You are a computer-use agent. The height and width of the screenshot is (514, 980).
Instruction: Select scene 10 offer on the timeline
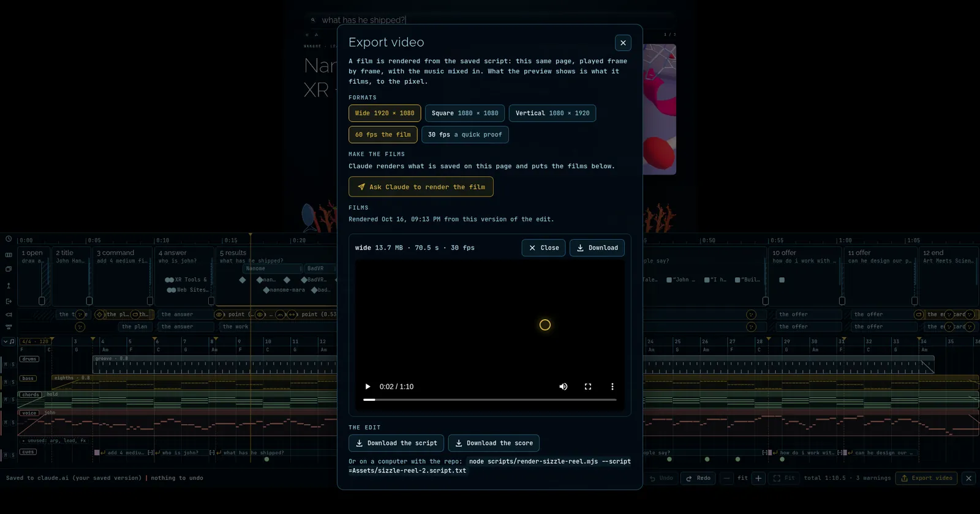(805, 276)
